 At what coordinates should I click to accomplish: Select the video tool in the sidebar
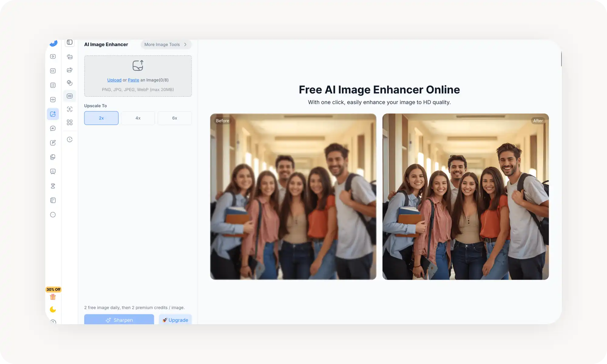tap(53, 56)
